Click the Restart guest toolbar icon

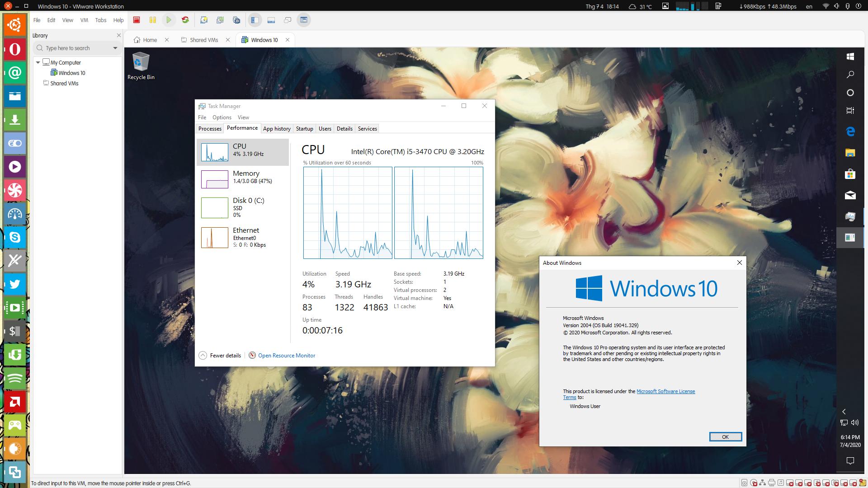click(185, 20)
